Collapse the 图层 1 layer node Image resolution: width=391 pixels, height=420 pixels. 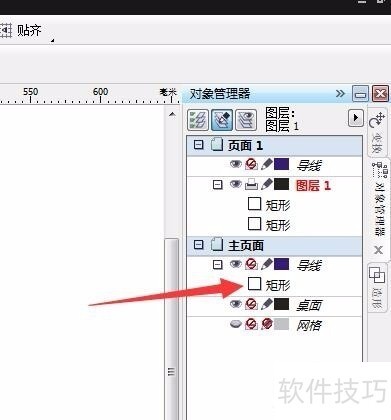[x=217, y=185]
